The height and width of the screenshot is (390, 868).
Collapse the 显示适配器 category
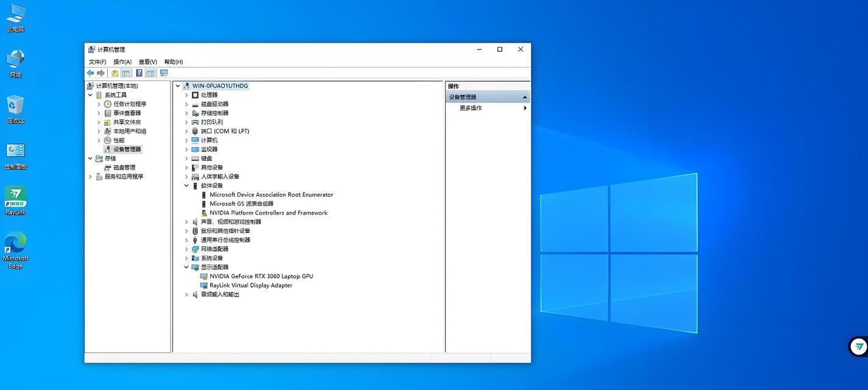pos(185,266)
